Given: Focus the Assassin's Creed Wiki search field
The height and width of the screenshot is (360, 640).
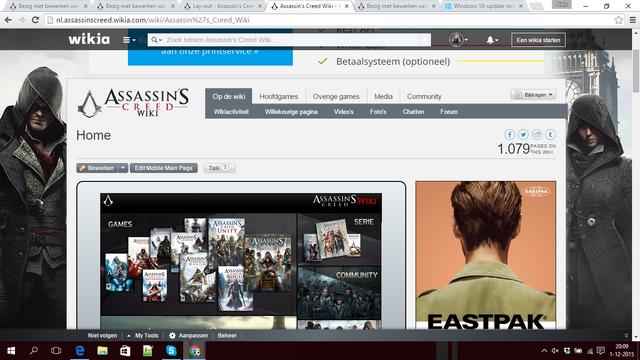Looking at the screenshot, I should pyautogui.click(x=289, y=40).
